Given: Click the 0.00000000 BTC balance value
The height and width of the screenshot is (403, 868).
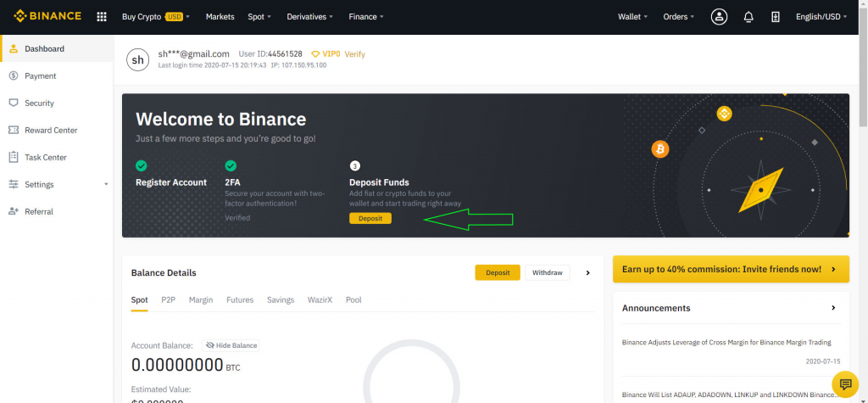Looking at the screenshot, I should click(186, 366).
